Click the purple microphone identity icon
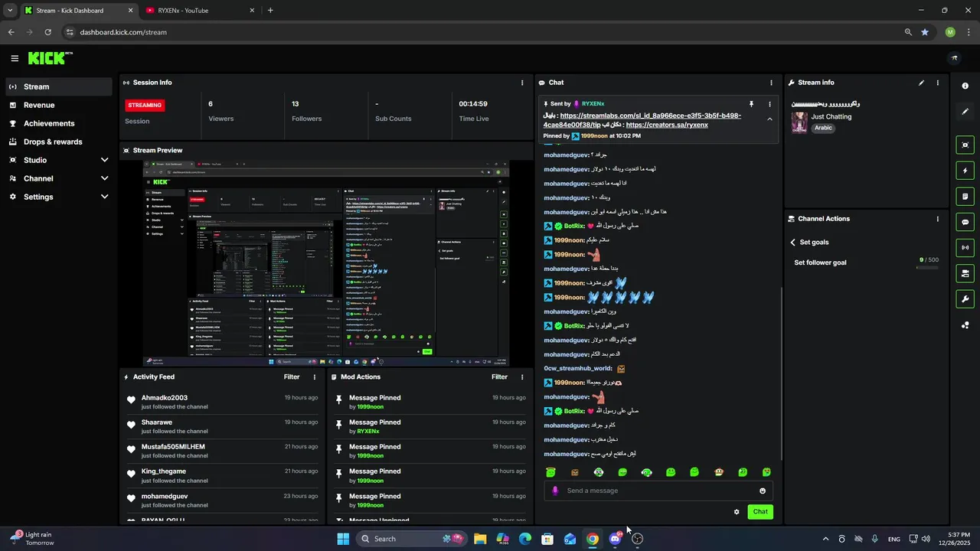The image size is (980, 551). click(x=555, y=491)
